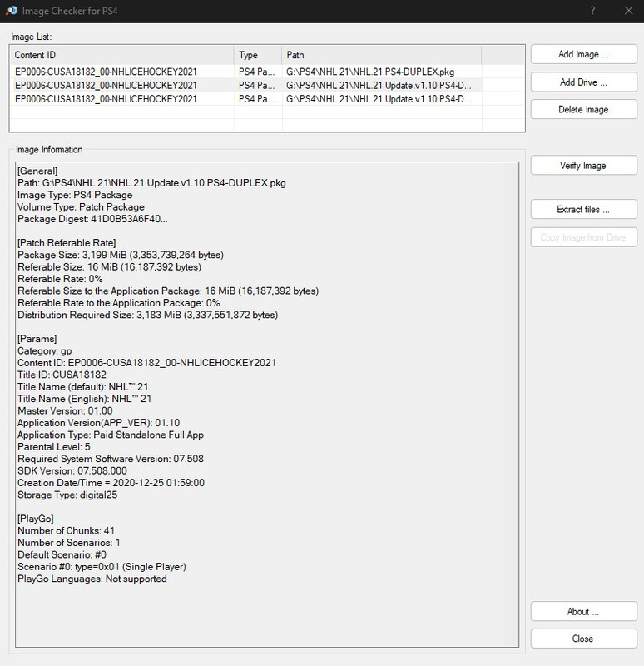Click the Copy Image from Drive button
644x666 pixels.
tap(584, 237)
